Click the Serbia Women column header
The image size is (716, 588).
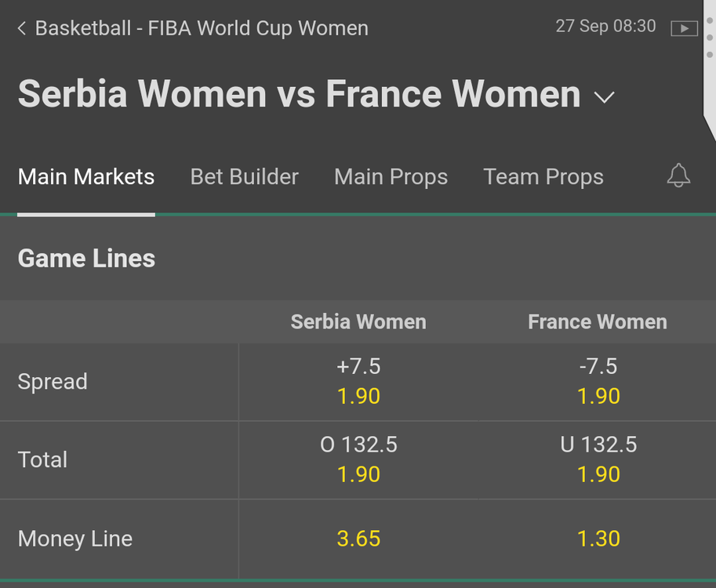coord(358,322)
